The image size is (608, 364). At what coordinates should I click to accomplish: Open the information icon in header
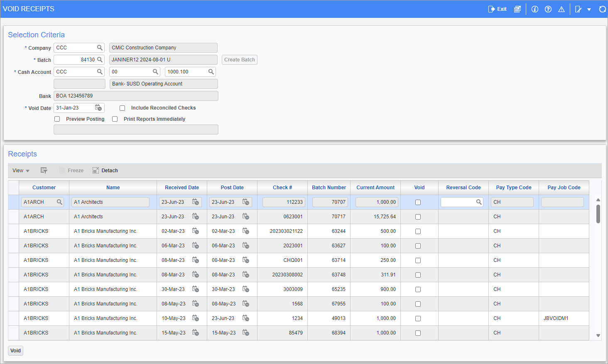pyautogui.click(x=535, y=9)
